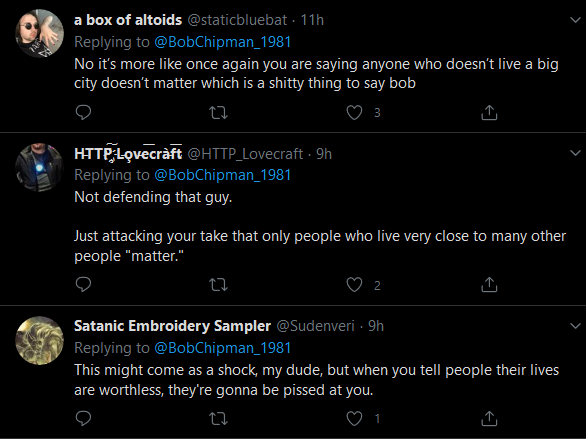Reply to a box of altoids' tweet

pyautogui.click(x=83, y=112)
